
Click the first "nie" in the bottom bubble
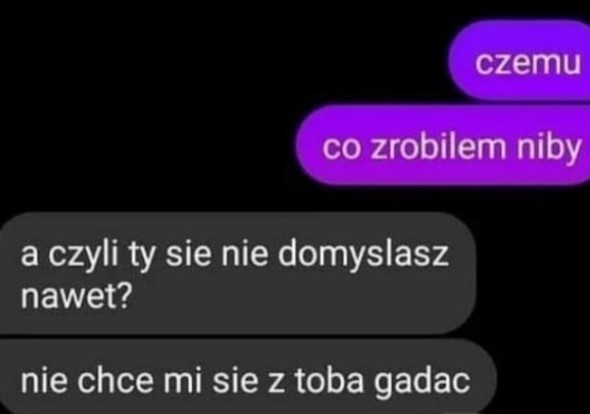click(x=44, y=380)
